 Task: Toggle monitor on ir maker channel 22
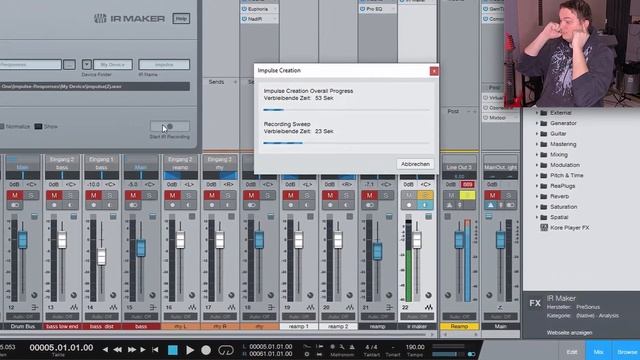tap(425, 205)
